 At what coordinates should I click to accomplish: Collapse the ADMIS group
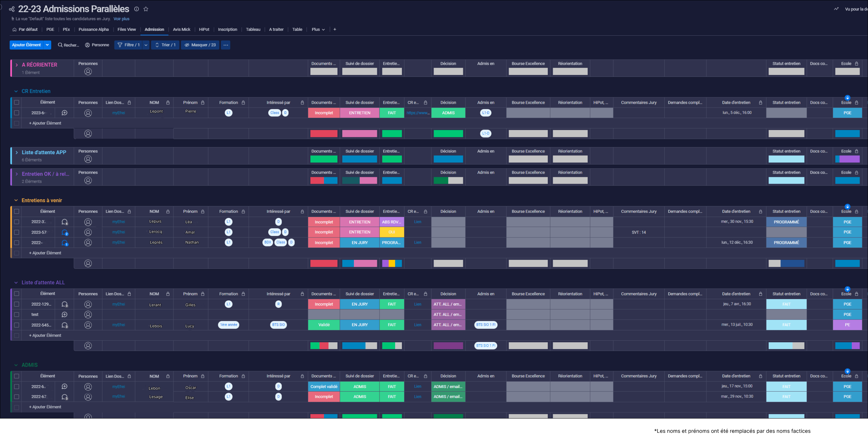pos(16,365)
